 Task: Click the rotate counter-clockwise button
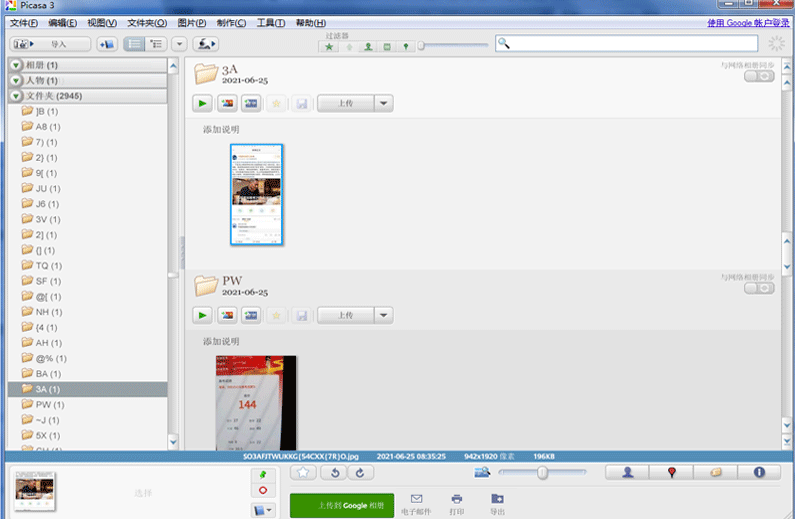336,472
